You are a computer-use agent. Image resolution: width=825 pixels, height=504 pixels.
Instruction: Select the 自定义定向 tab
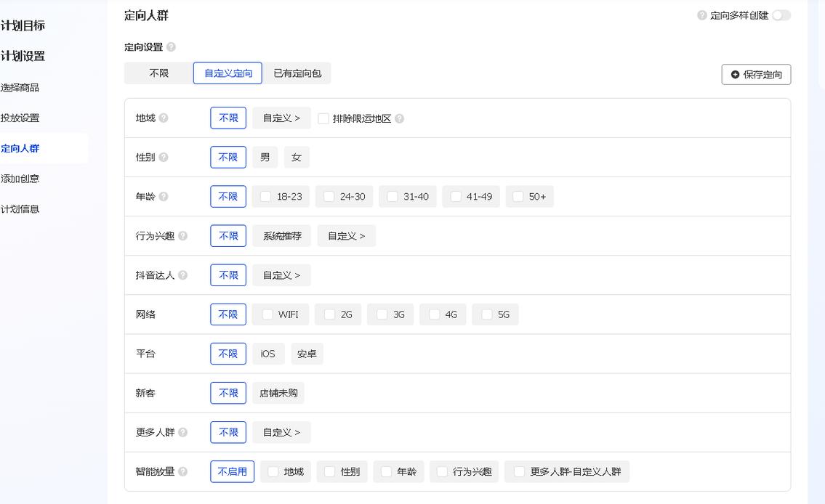tap(228, 73)
